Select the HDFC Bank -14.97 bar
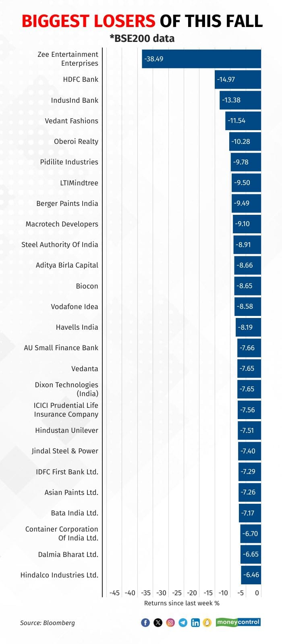 coord(238,79)
